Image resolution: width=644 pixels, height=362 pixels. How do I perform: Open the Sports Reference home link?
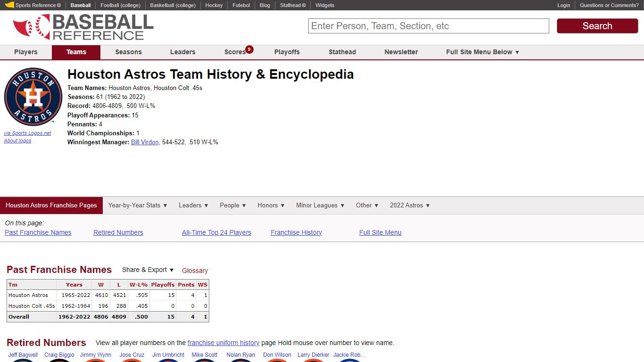(33, 5)
